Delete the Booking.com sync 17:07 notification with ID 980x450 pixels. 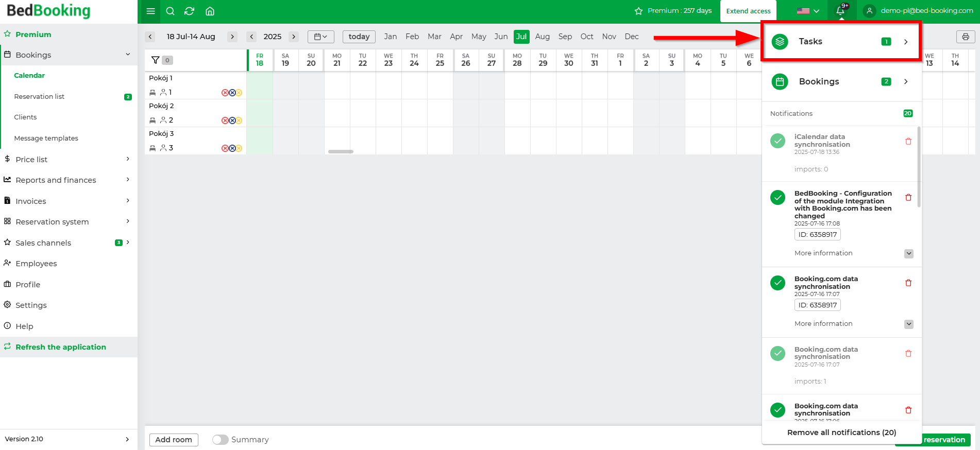pyautogui.click(x=908, y=283)
